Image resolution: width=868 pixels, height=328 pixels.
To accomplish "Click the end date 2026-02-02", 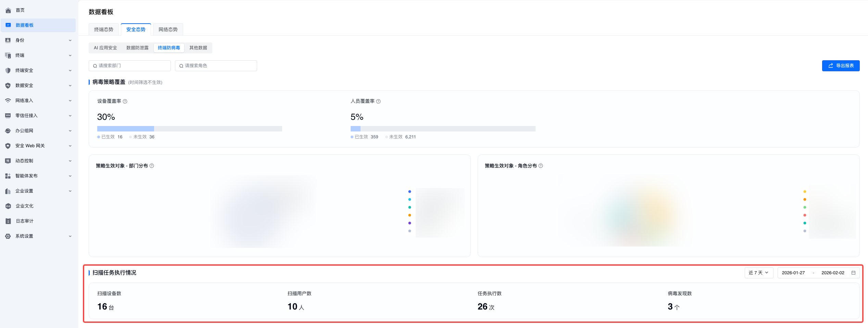I will click(833, 273).
